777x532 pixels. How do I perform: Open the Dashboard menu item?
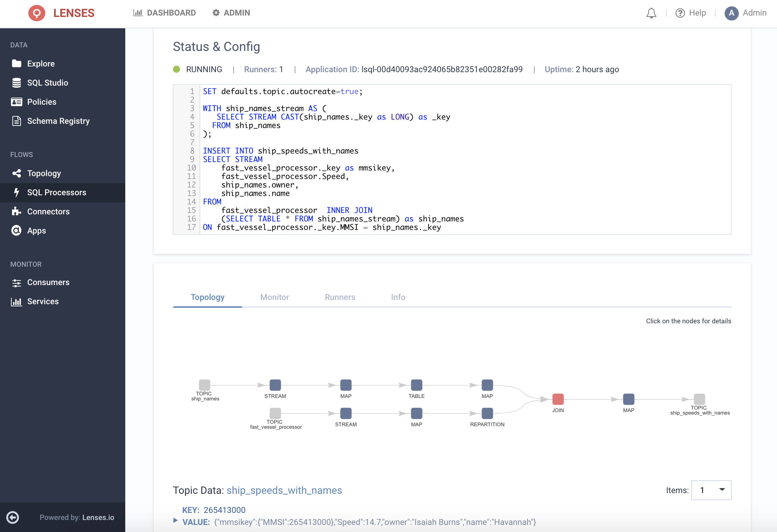(165, 13)
